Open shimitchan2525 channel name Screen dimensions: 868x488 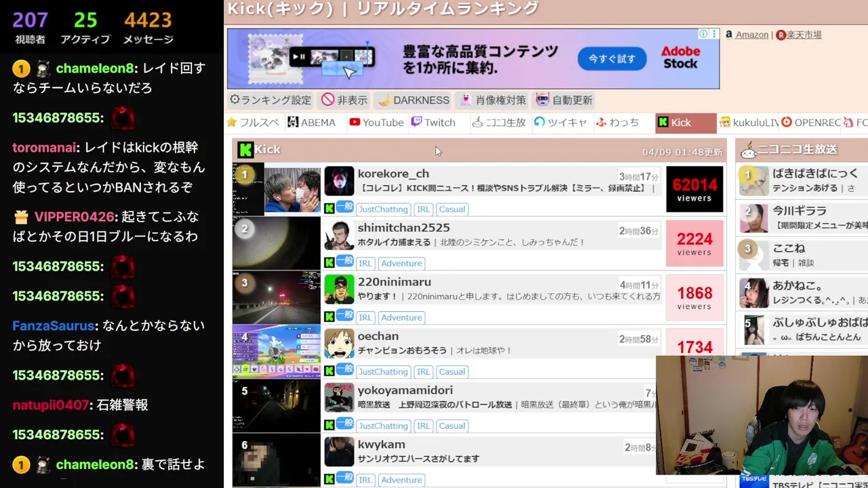tap(403, 228)
